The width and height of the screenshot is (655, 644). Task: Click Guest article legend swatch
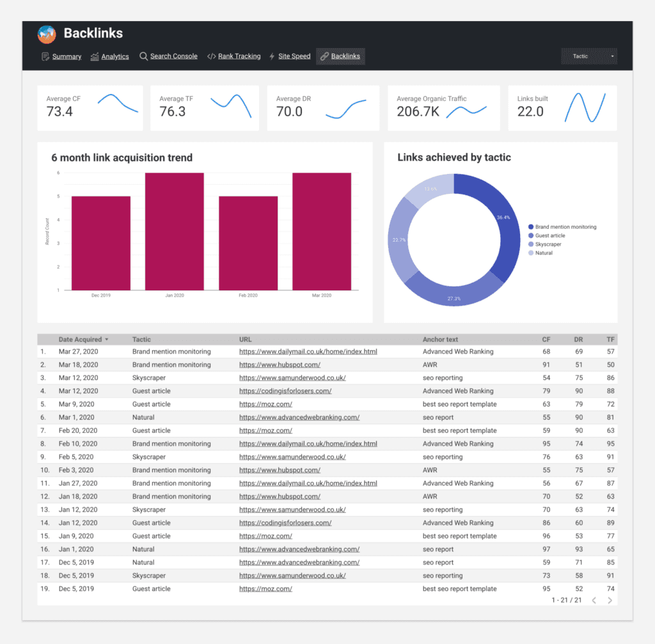pyautogui.click(x=531, y=235)
